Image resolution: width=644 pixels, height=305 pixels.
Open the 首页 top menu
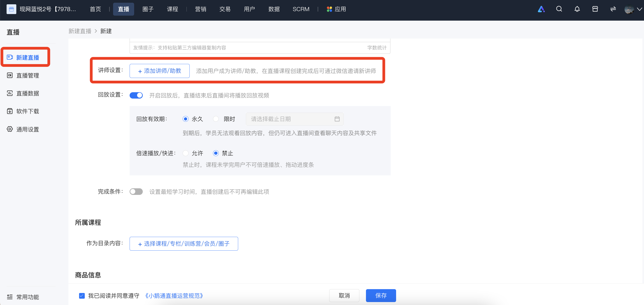(x=95, y=9)
